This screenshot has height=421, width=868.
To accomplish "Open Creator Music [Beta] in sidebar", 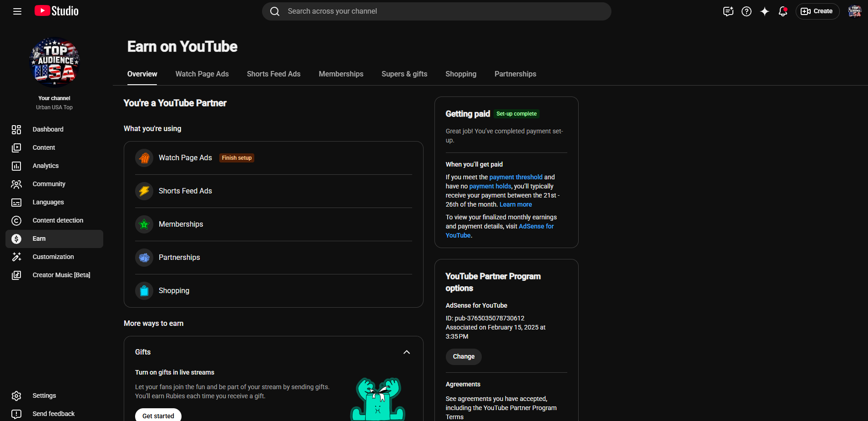I will click(54, 275).
